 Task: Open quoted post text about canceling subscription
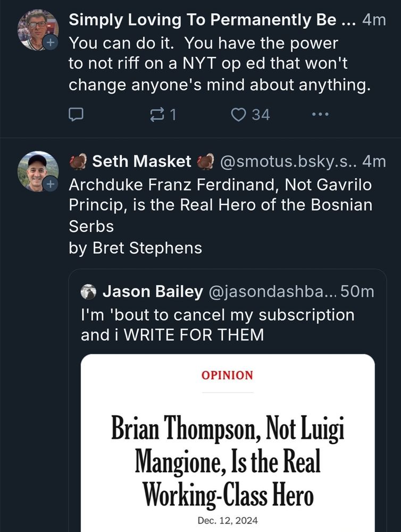[x=217, y=325]
